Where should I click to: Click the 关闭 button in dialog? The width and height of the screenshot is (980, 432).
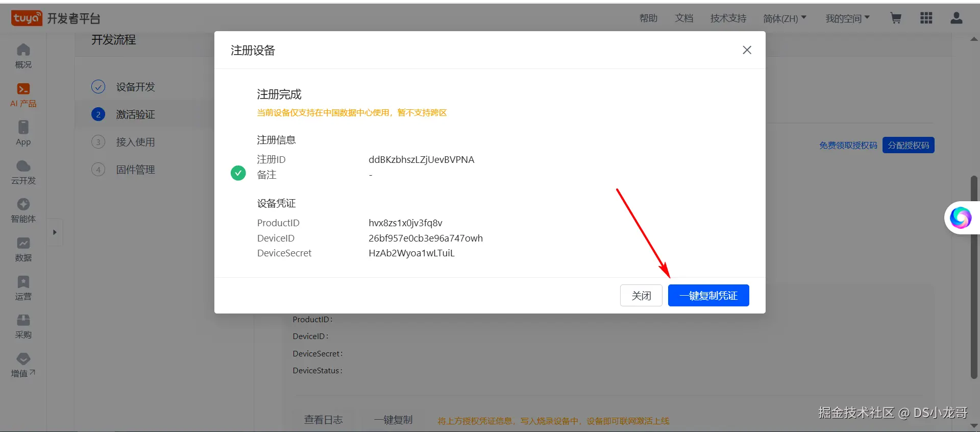[x=641, y=296]
